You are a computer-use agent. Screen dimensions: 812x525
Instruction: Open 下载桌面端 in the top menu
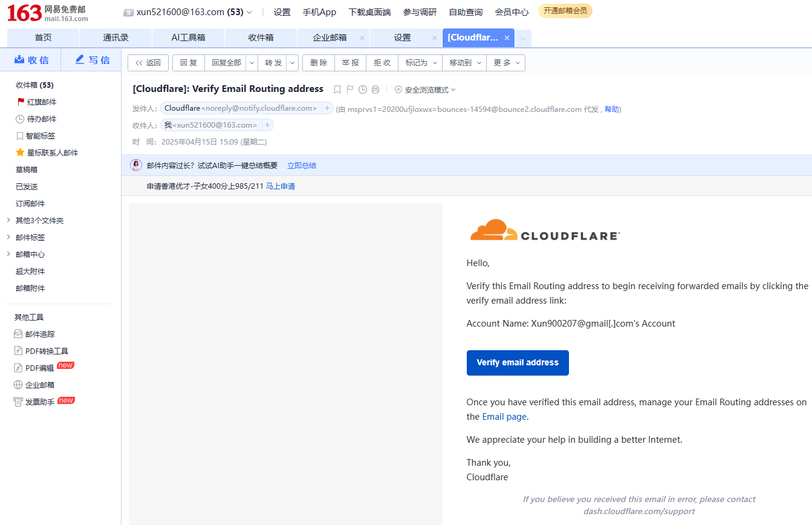pyautogui.click(x=369, y=12)
